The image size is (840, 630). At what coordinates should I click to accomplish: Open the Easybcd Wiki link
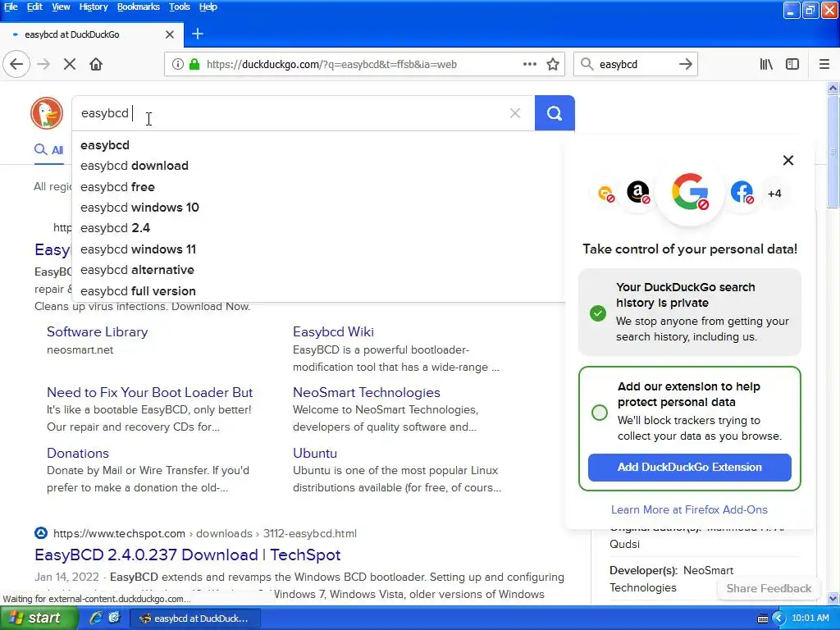pyautogui.click(x=333, y=331)
